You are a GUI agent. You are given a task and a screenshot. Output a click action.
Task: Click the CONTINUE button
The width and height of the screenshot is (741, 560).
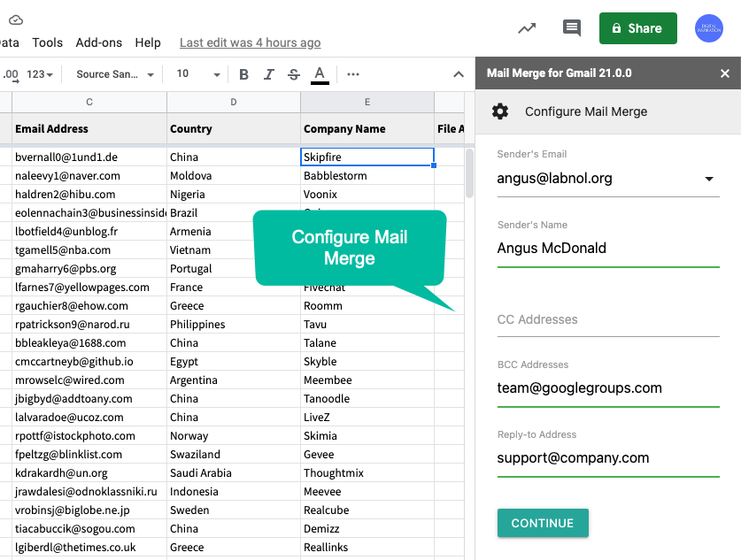[x=543, y=523]
